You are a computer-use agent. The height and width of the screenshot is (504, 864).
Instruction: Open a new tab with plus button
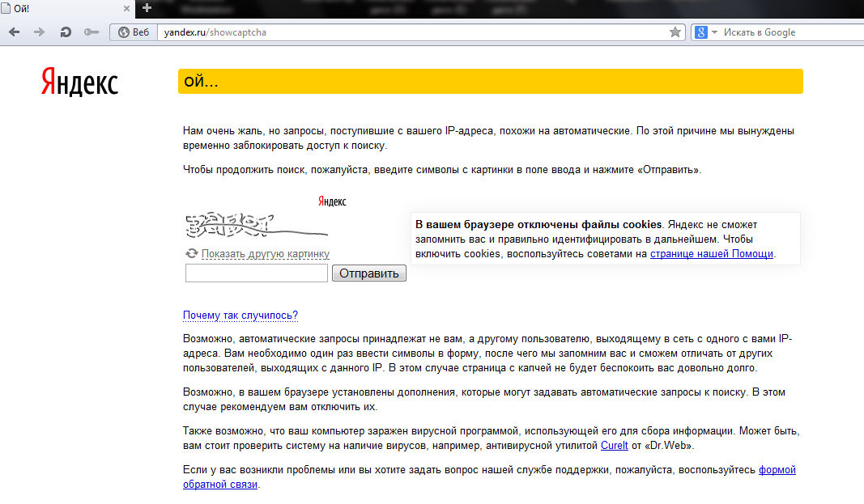pos(147,8)
